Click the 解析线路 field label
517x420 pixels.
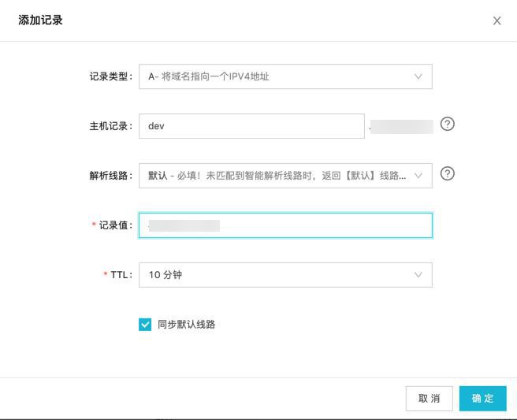pos(111,177)
